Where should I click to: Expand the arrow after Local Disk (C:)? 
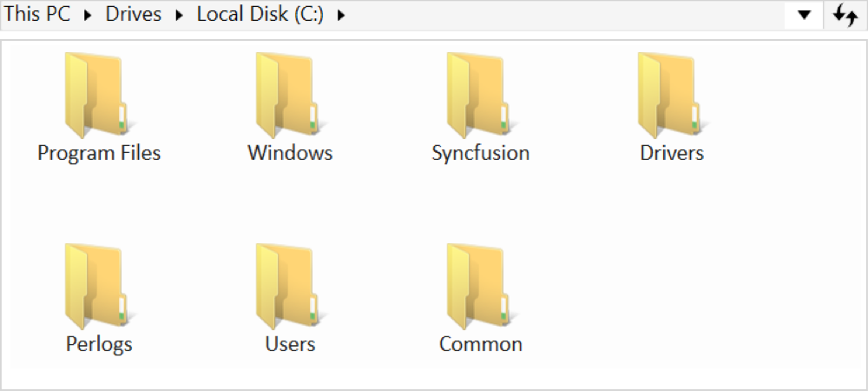pyautogui.click(x=339, y=15)
